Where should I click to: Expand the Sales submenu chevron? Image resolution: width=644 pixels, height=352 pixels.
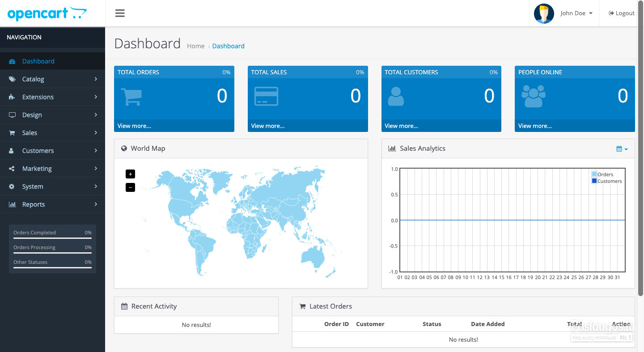(96, 133)
